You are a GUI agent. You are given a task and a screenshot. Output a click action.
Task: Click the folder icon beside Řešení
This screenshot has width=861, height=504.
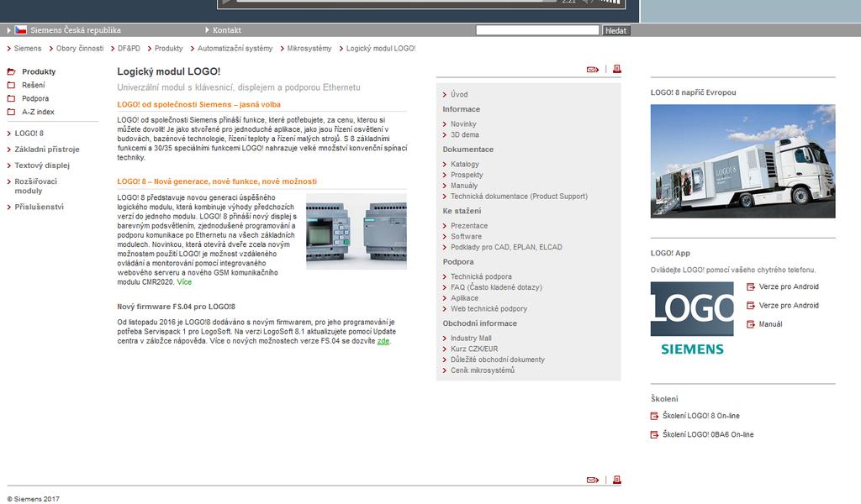point(11,85)
